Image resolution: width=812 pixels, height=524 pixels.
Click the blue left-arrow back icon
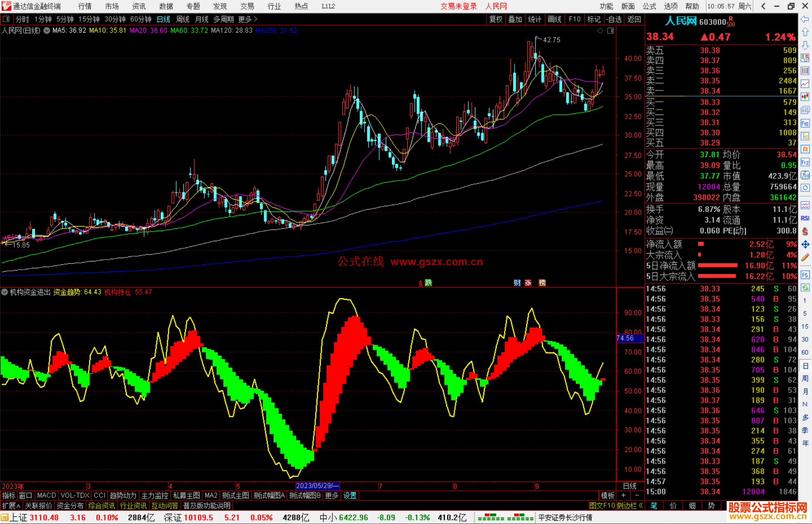(805, 19)
